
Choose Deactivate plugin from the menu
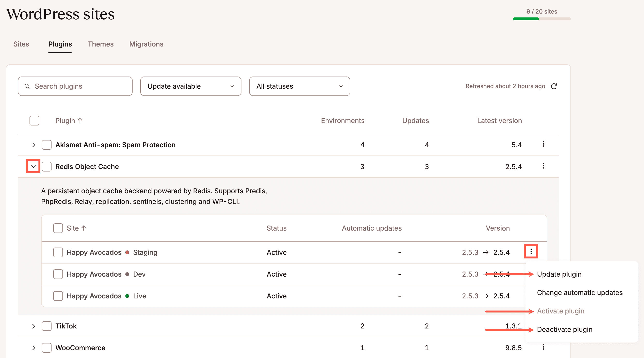pyautogui.click(x=565, y=329)
